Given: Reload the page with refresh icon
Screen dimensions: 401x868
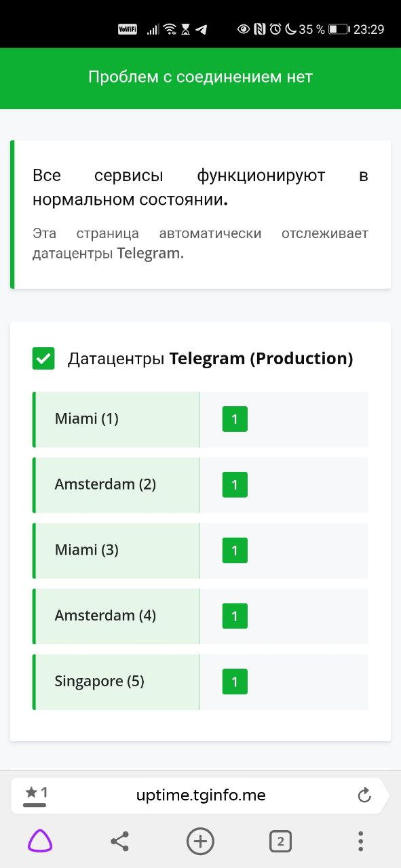Looking at the screenshot, I should [364, 795].
